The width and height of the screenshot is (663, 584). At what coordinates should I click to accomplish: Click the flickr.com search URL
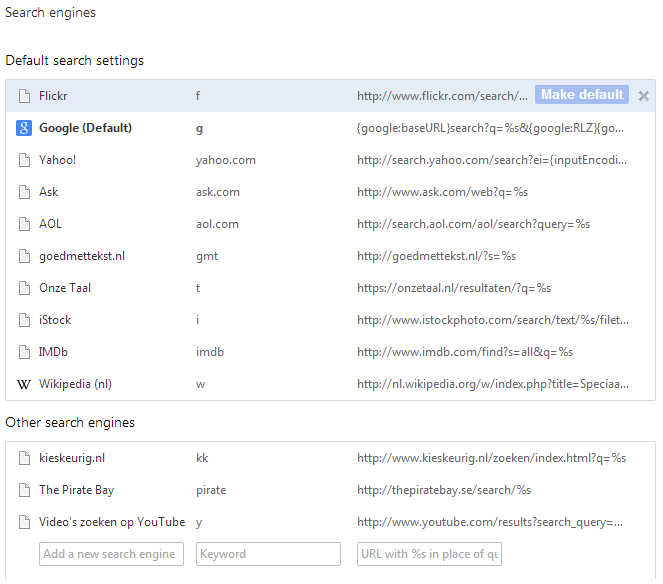443,96
